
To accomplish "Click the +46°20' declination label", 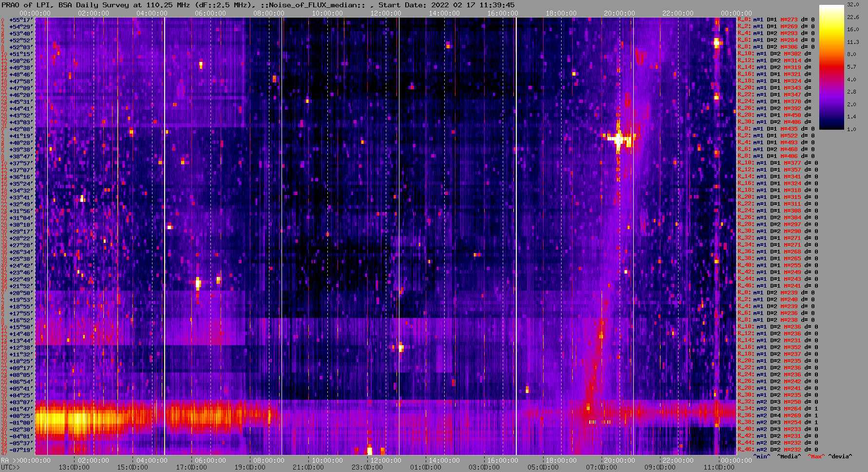I will pyautogui.click(x=20, y=95).
